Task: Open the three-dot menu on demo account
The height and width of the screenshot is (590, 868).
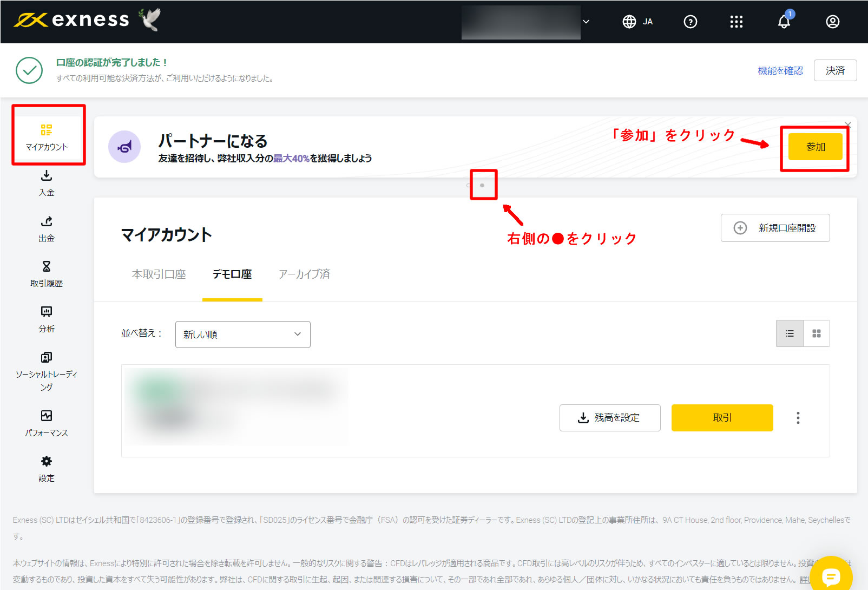Action: coord(798,417)
